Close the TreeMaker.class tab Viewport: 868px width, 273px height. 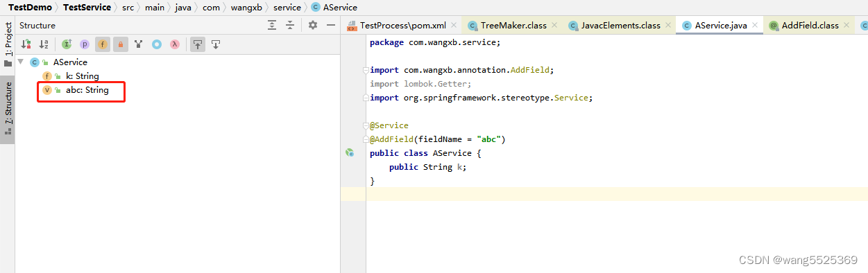click(555, 26)
